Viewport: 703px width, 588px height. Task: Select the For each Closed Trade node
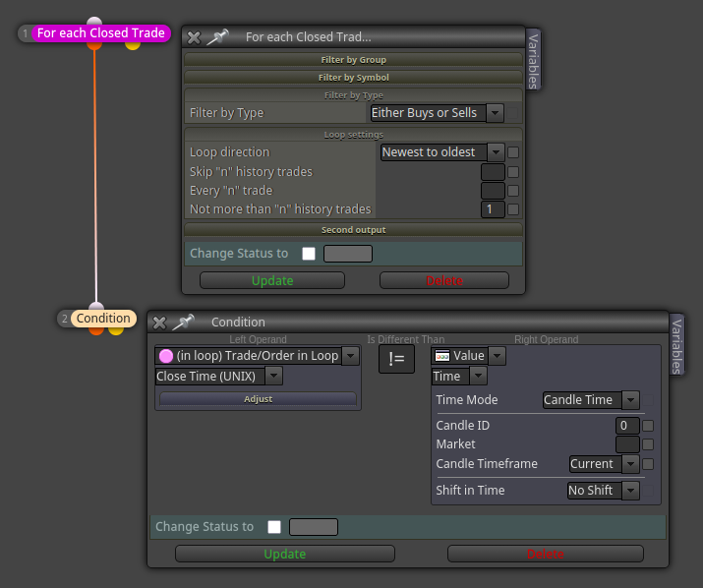(101, 33)
